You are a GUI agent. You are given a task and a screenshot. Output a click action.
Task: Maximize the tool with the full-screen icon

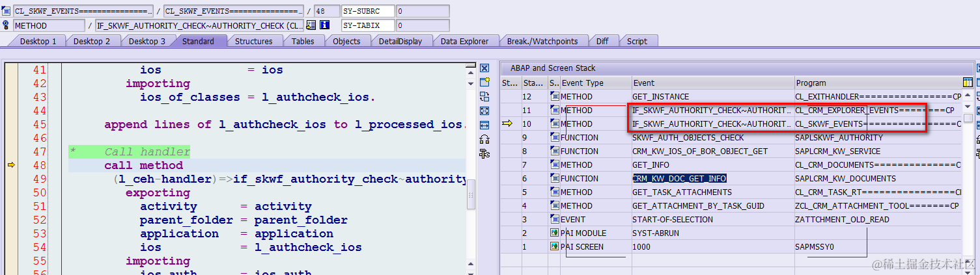pos(484,111)
